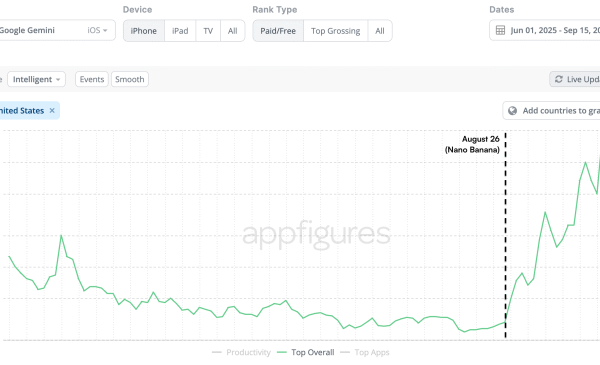Open the iOS platform dropdown

click(97, 30)
